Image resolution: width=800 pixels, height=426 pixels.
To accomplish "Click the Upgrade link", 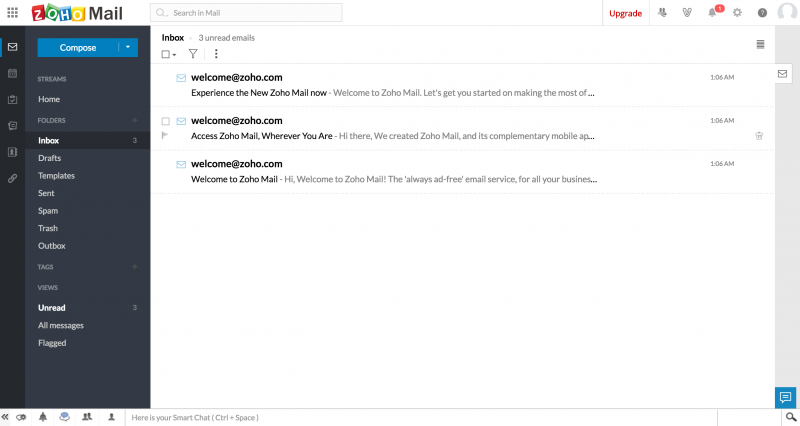I will 625,13.
